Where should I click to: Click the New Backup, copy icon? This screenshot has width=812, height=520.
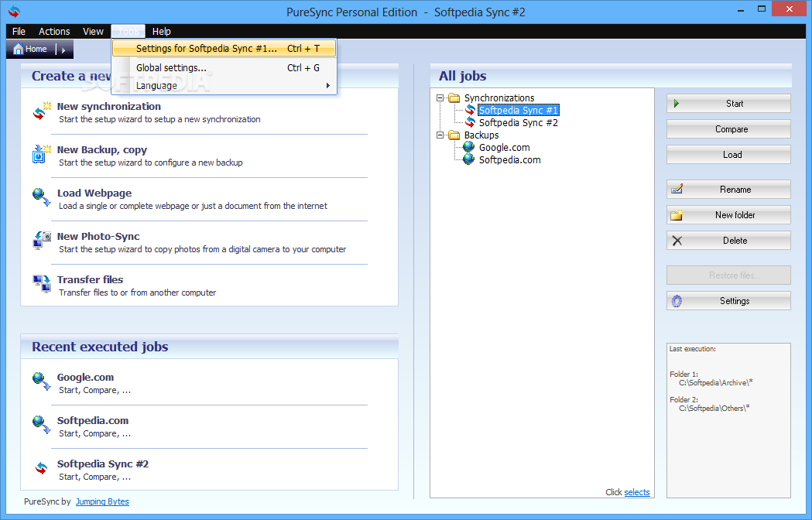point(42,154)
